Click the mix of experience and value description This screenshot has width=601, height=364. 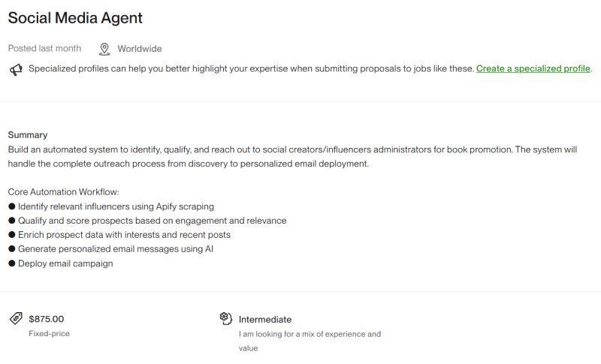tap(310, 341)
